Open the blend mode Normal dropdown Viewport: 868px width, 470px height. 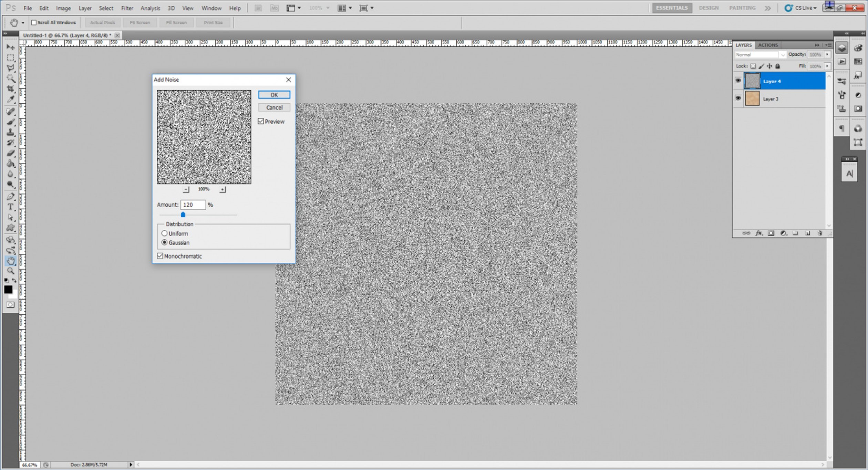pos(761,54)
